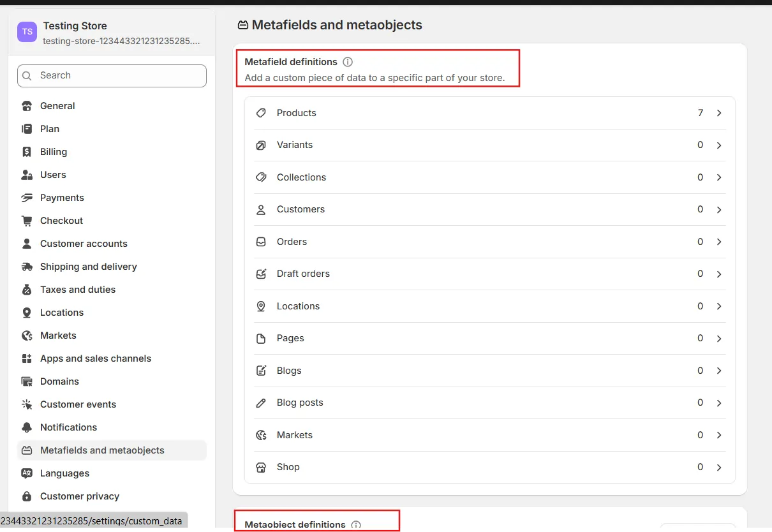Screen dimensions: 772x532
Task: Click the Orders box icon in metafield list
Action: tap(261, 242)
